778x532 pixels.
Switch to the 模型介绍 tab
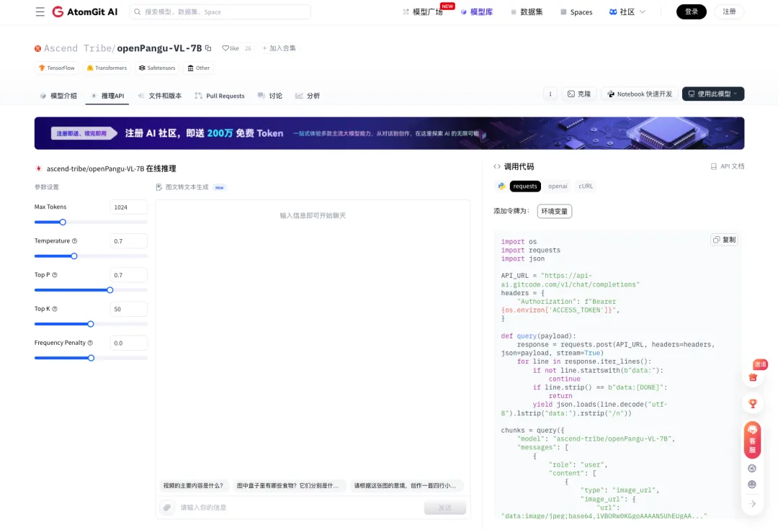(58, 96)
